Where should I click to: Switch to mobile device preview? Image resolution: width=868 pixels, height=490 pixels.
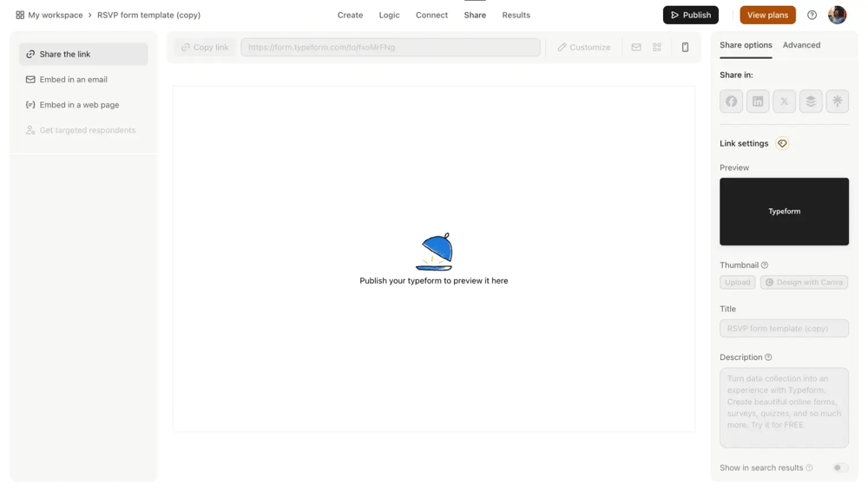(685, 48)
